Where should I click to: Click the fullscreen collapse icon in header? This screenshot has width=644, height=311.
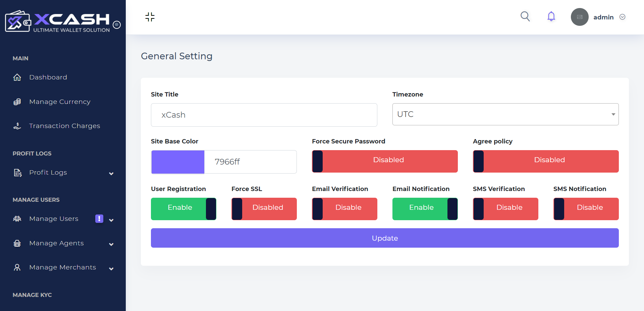150,17
